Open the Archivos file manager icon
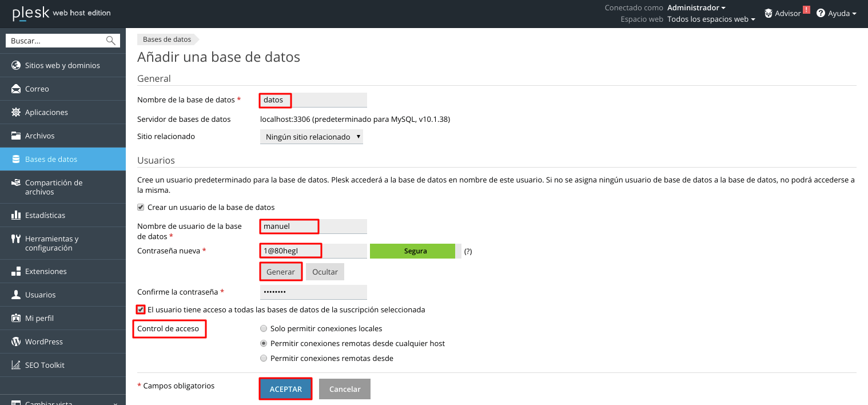The image size is (868, 405). click(16, 136)
